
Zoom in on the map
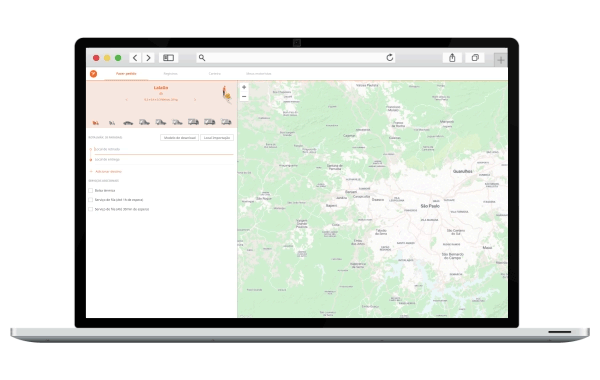(244, 87)
